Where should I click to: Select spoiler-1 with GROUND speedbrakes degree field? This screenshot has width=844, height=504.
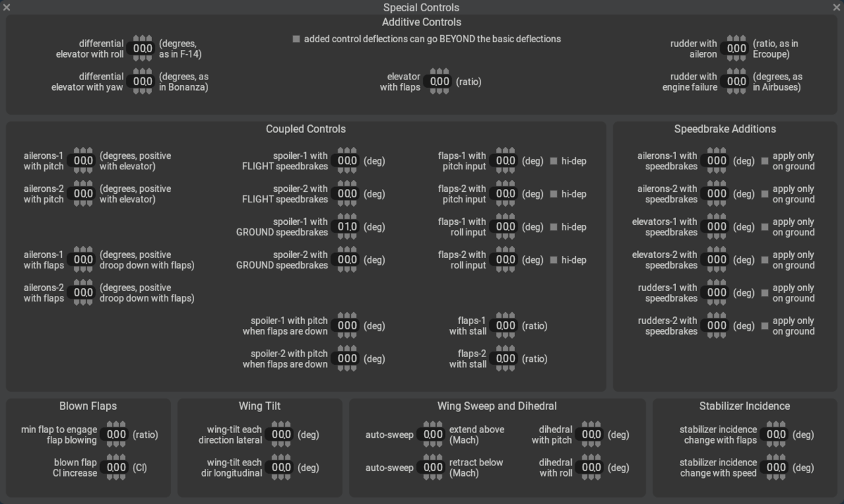347,227
